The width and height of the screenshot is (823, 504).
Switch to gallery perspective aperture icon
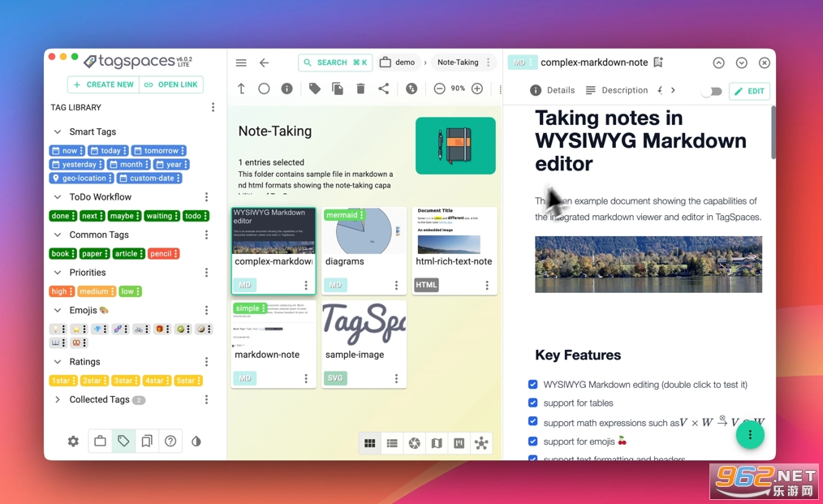pyautogui.click(x=415, y=444)
